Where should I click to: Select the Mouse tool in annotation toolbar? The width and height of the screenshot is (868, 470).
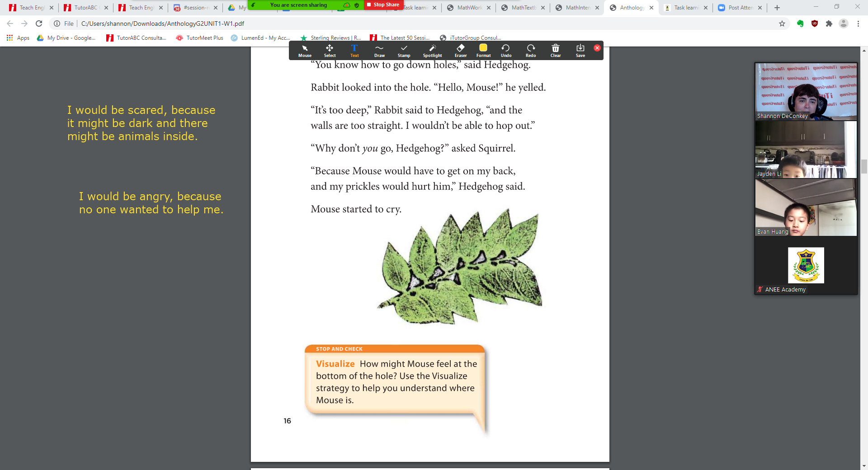pos(305,51)
